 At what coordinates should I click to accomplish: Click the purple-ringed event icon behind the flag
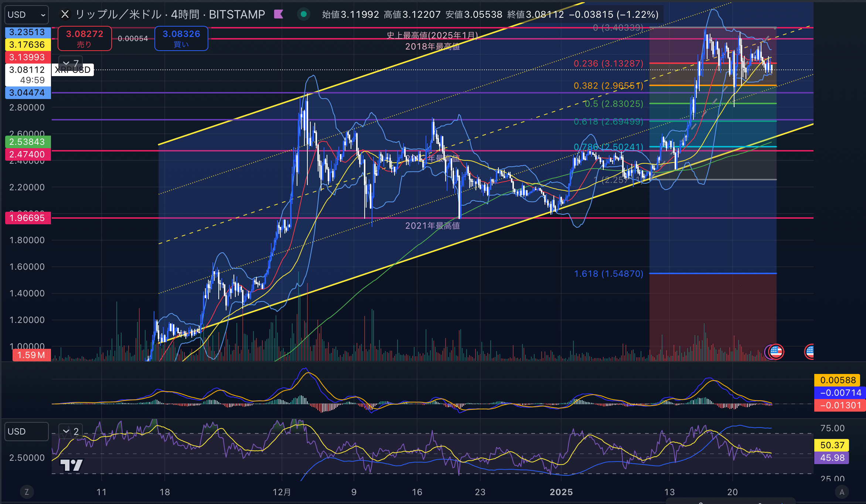[x=767, y=351]
